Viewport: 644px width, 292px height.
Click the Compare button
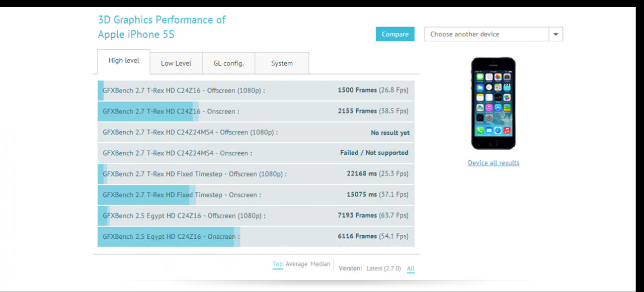tap(395, 34)
